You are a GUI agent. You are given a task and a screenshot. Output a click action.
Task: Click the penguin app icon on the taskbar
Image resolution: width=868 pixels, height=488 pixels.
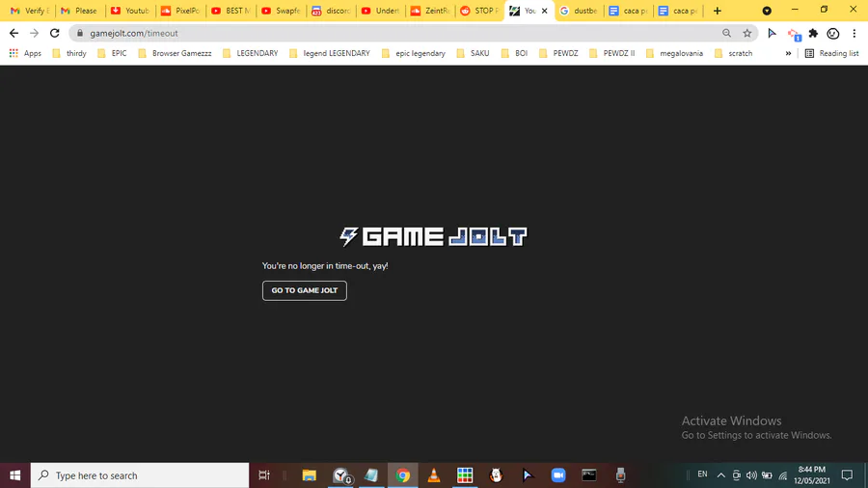pos(496,475)
